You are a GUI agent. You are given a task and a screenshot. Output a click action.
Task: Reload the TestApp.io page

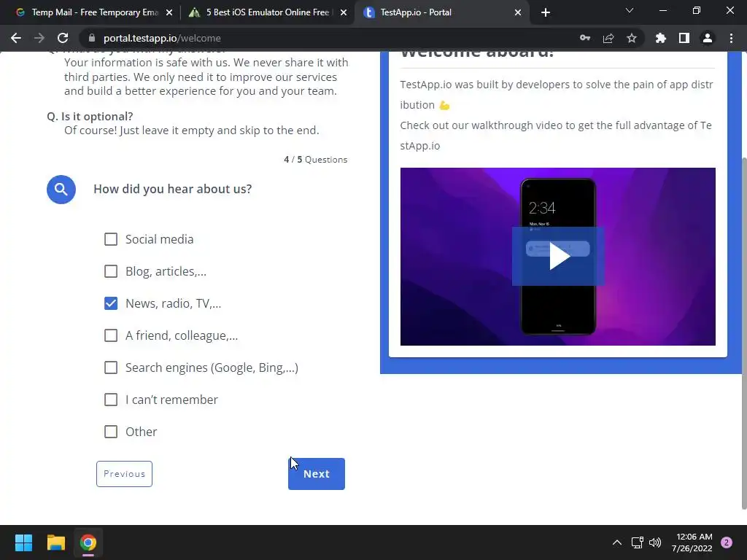(x=63, y=38)
